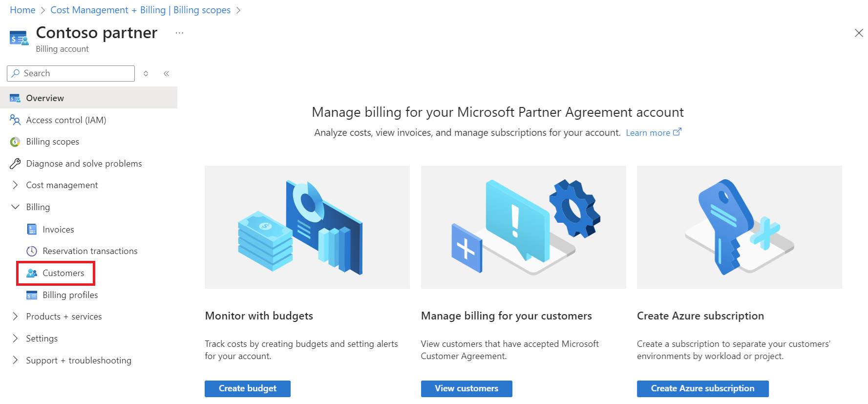Click the View customers button
Image resolution: width=868 pixels, height=404 pixels.
[466, 389]
